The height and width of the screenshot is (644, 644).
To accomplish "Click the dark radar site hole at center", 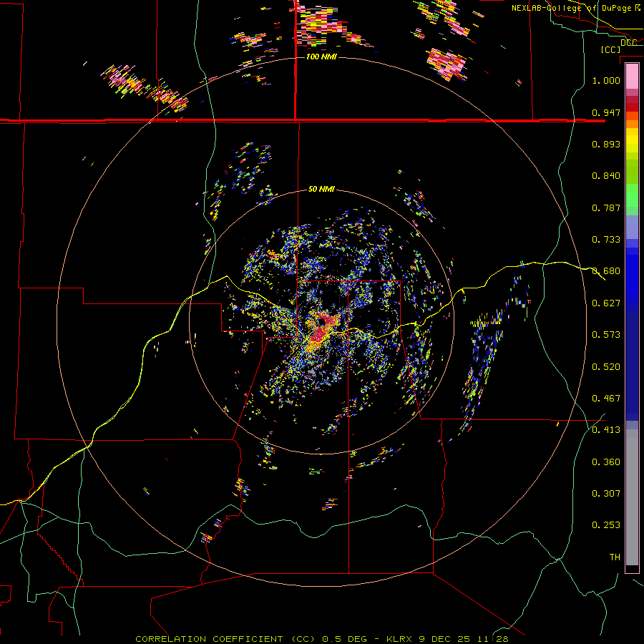I will (323, 321).
